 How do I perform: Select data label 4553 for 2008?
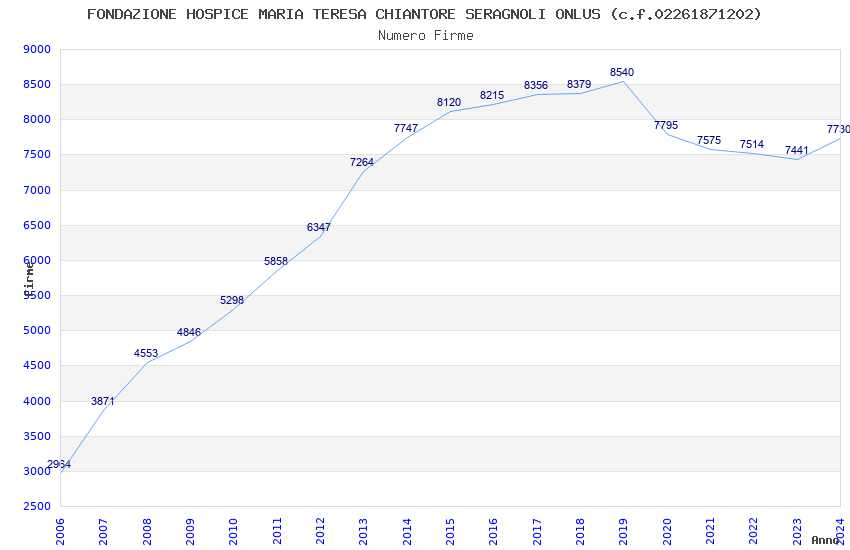[x=146, y=353]
